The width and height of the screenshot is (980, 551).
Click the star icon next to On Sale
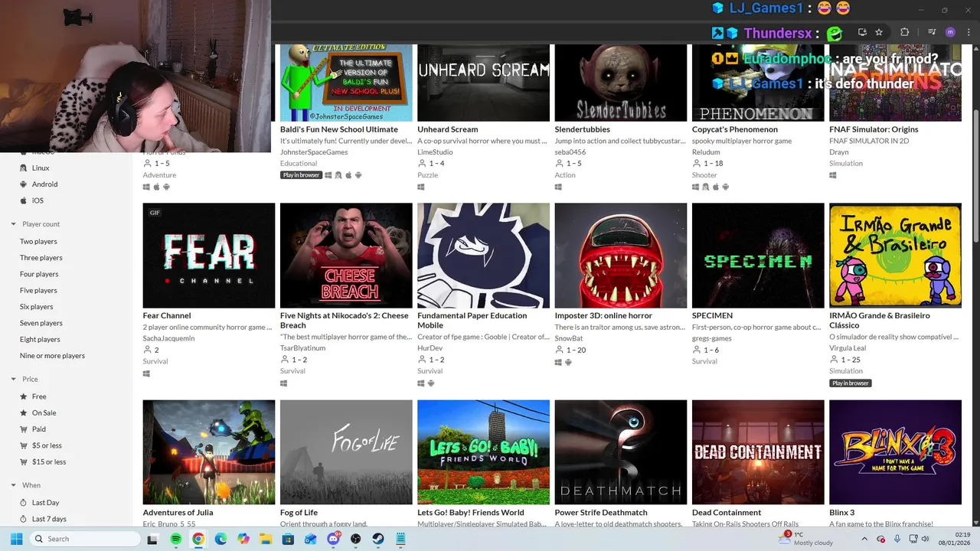[x=24, y=412]
